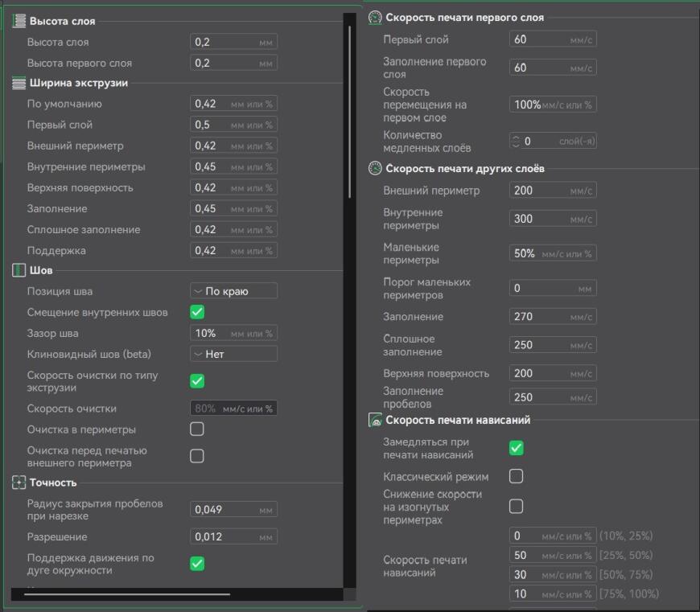Enable Снижение скорости на изогнутых периметрах

pos(517,507)
